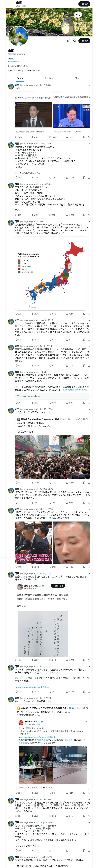Image resolution: width=98 pixels, height=868 pixels.
Task: Open more options on the Jan 3, 2024 post
Action: click(x=89, y=85)
